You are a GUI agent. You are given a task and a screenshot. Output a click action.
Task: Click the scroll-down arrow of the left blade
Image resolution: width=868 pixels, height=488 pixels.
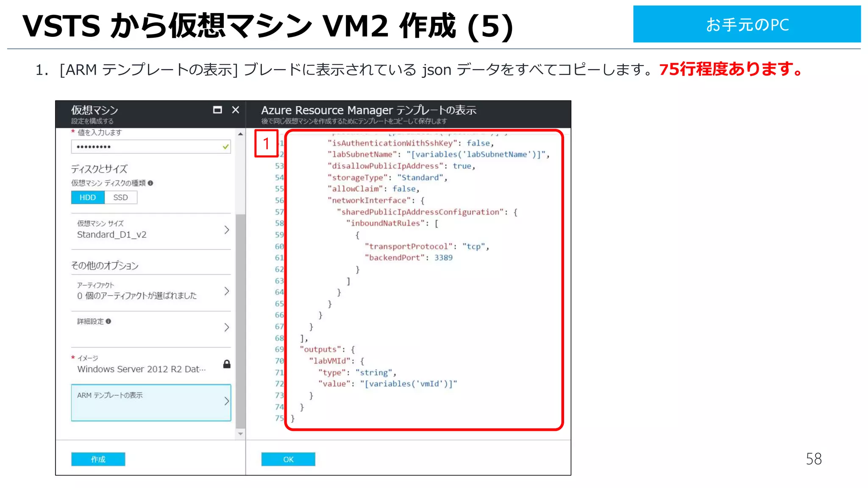point(240,434)
